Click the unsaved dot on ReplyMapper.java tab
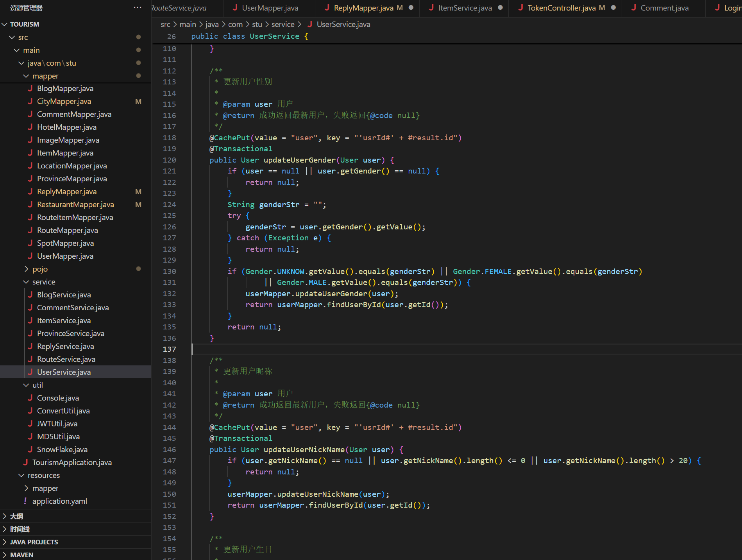This screenshot has width=742, height=560. [411, 8]
